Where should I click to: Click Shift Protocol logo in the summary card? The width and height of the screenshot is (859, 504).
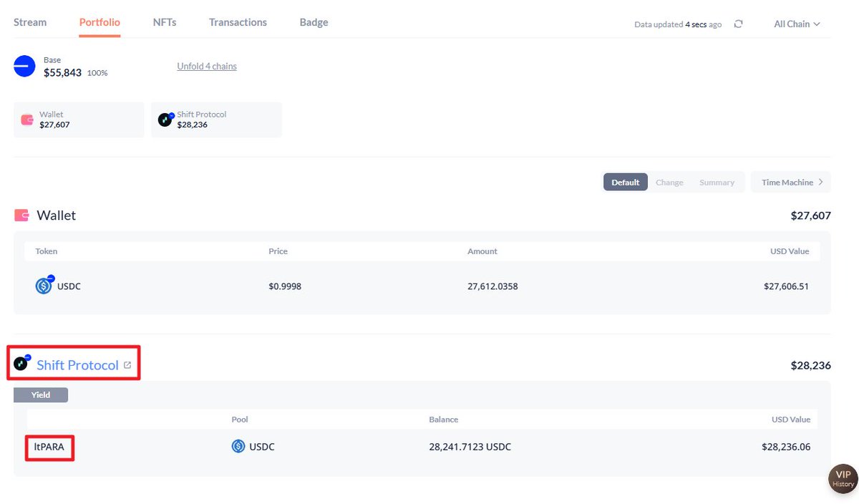(x=166, y=120)
